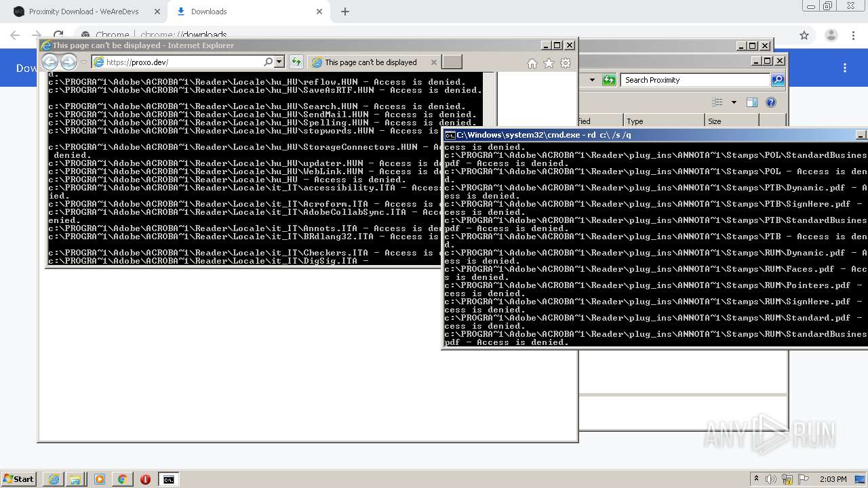Toggle the Explorer preview pane

point(752,102)
